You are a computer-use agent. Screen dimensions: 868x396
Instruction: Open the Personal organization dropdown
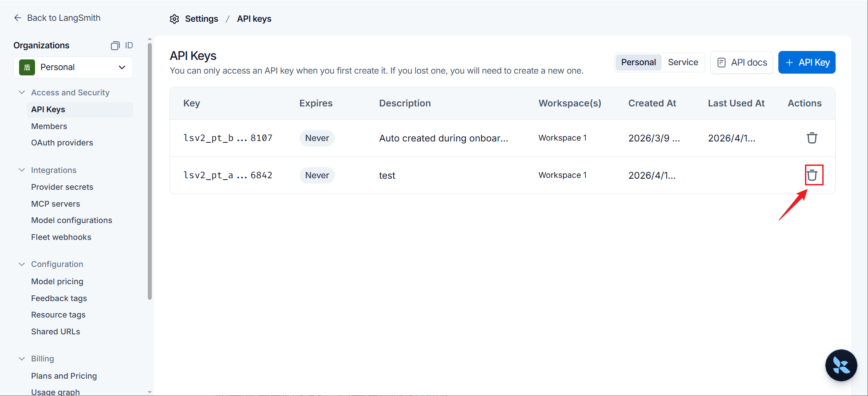(73, 67)
